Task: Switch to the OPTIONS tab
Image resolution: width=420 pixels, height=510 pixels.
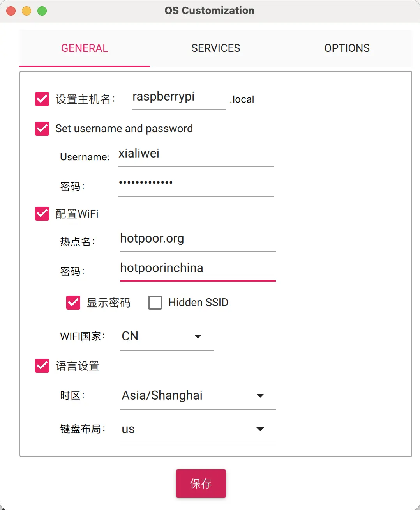Action: [x=347, y=48]
